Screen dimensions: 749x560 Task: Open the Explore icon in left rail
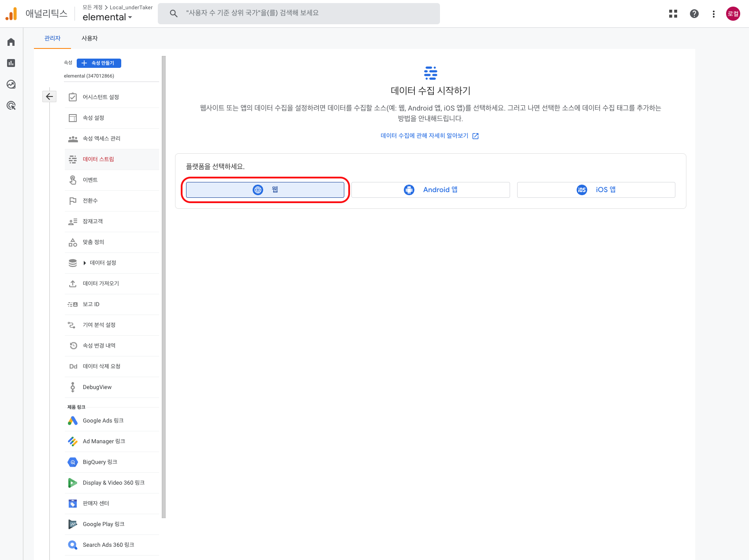[11, 84]
